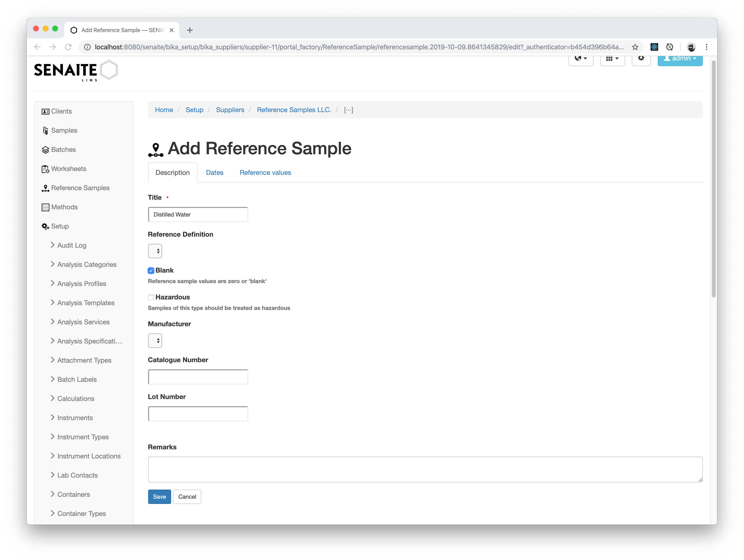
Task: Close the Add Reference Sample tab
Action: point(172,30)
